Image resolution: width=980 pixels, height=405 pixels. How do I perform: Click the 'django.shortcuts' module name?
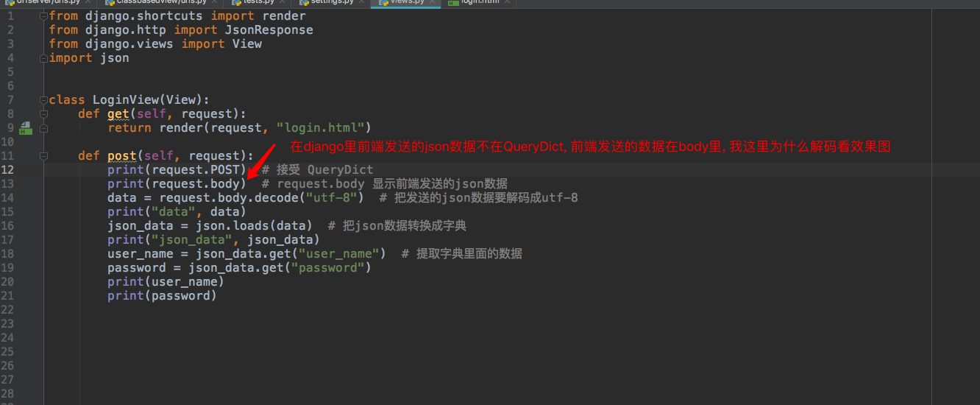click(144, 15)
